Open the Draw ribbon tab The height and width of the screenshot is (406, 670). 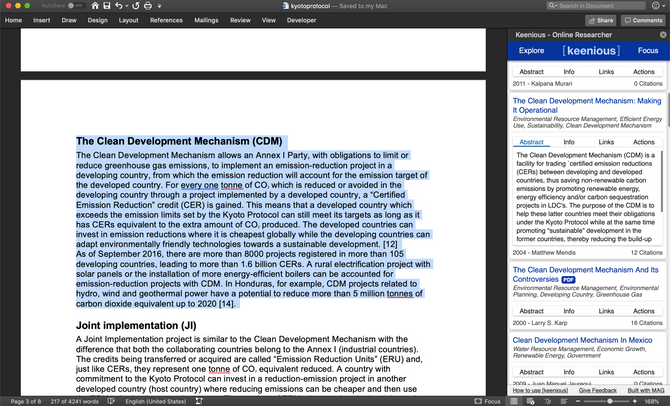point(69,20)
